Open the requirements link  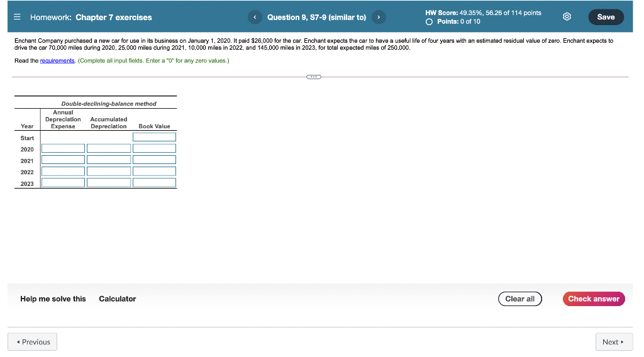pos(57,61)
